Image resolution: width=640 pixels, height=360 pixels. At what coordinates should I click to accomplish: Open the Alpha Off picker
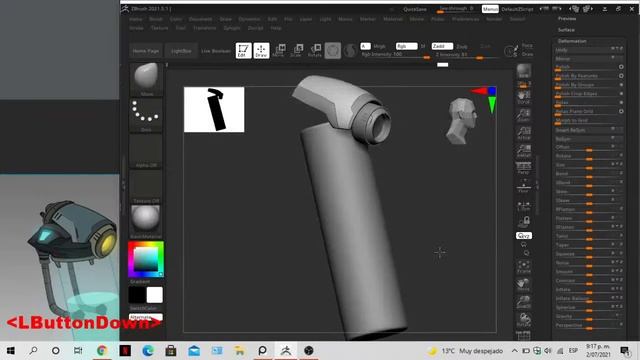point(146,151)
